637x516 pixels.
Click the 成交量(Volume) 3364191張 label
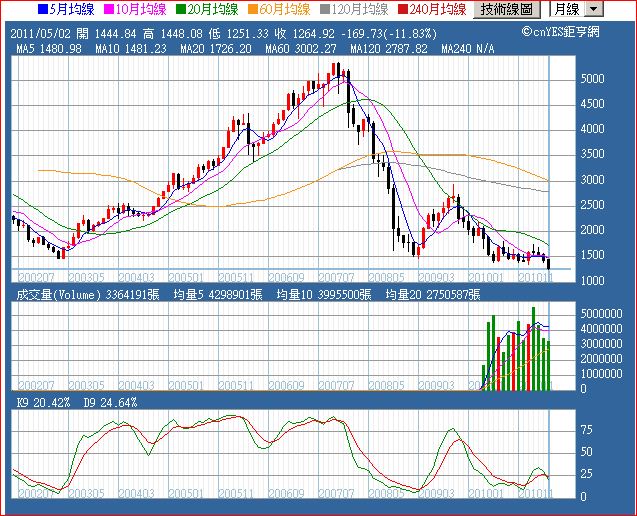point(88,295)
